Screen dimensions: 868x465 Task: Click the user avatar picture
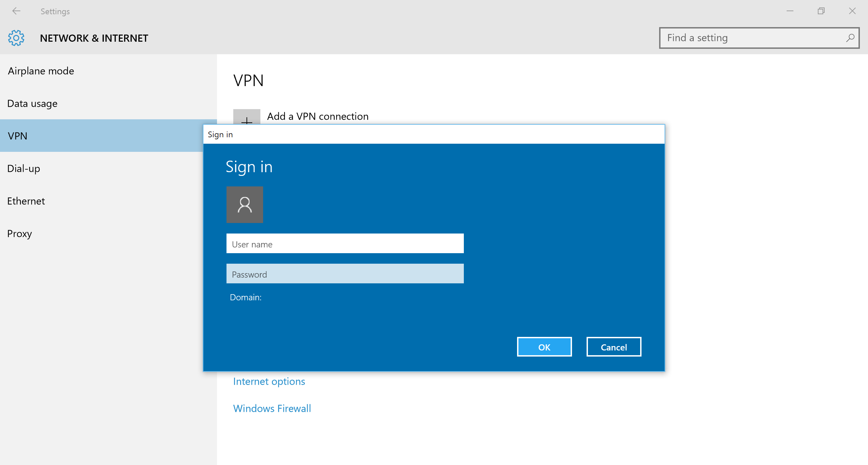[244, 205]
